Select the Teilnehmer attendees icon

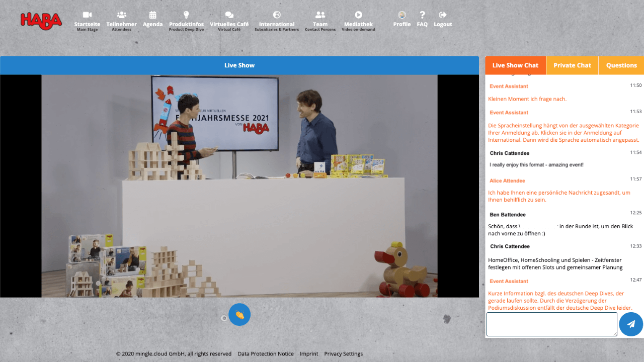click(x=121, y=20)
